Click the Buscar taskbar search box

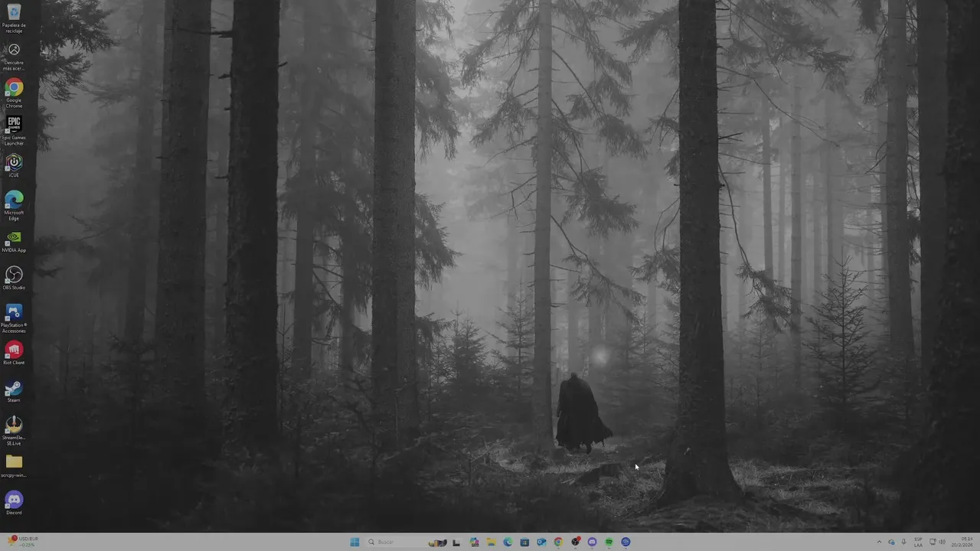coord(407,542)
